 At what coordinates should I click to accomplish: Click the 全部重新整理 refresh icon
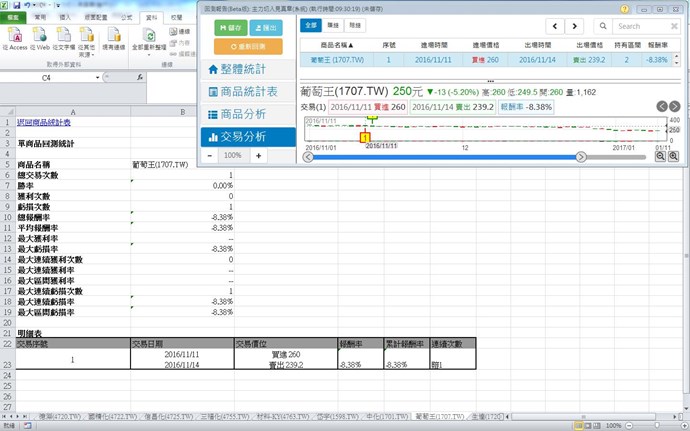pos(151,37)
